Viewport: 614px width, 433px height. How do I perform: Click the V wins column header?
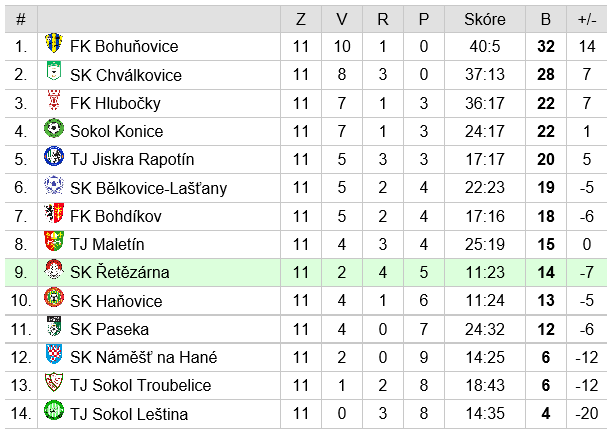342,19
